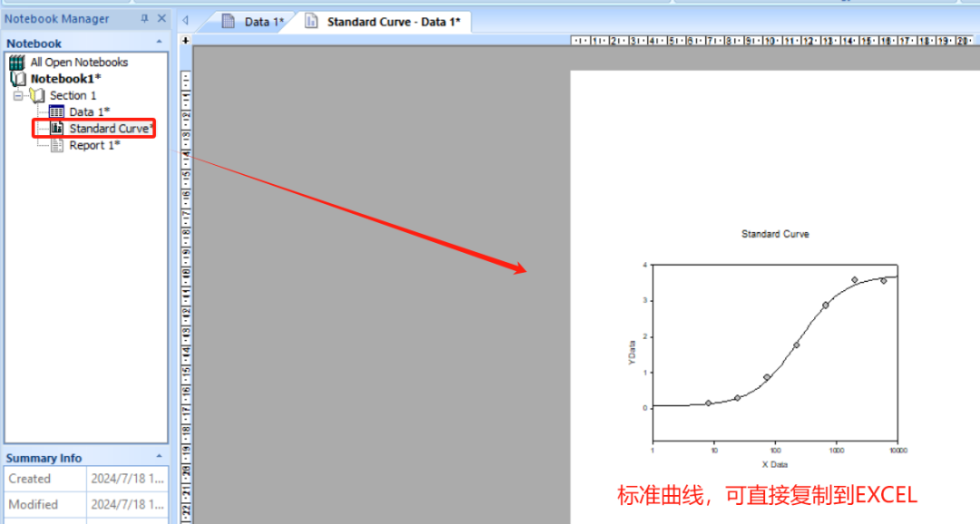Image resolution: width=980 pixels, height=524 pixels.
Task: Open the Standard Curve* graph icon in tree
Action: (x=57, y=128)
